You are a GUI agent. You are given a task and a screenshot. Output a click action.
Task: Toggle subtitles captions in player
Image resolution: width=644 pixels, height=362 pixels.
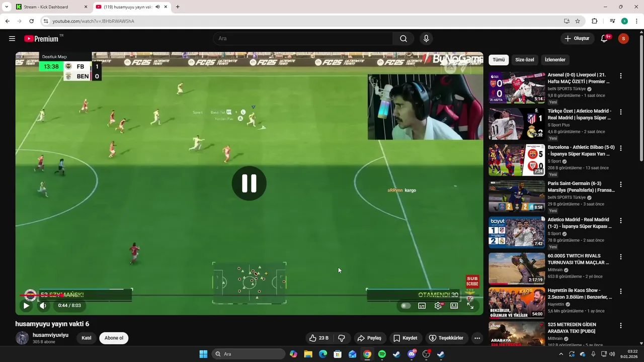point(422,305)
